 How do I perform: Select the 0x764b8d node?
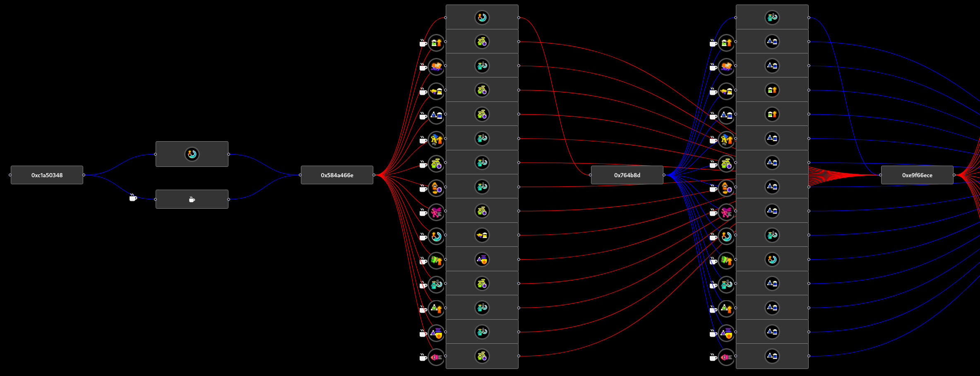point(627,175)
